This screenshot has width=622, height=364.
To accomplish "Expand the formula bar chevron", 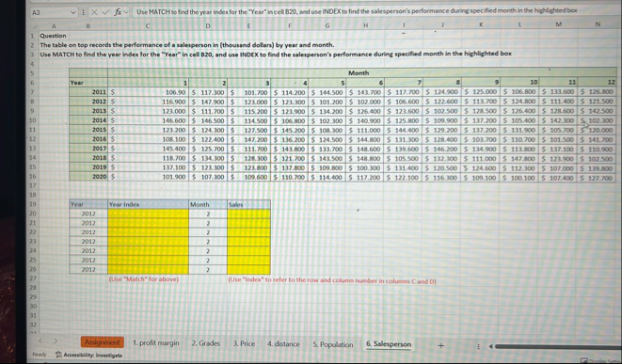I will (x=126, y=12).
